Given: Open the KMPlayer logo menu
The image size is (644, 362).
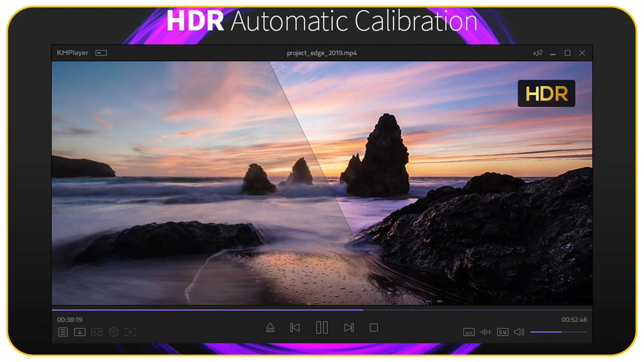Looking at the screenshot, I should 72,53.
